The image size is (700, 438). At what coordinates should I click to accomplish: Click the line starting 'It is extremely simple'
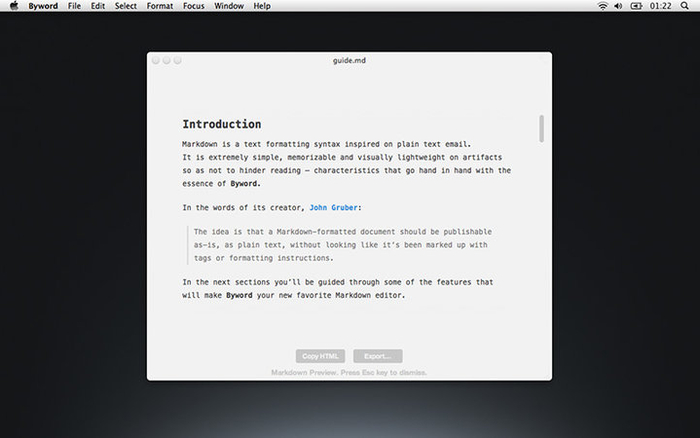click(x=342, y=157)
